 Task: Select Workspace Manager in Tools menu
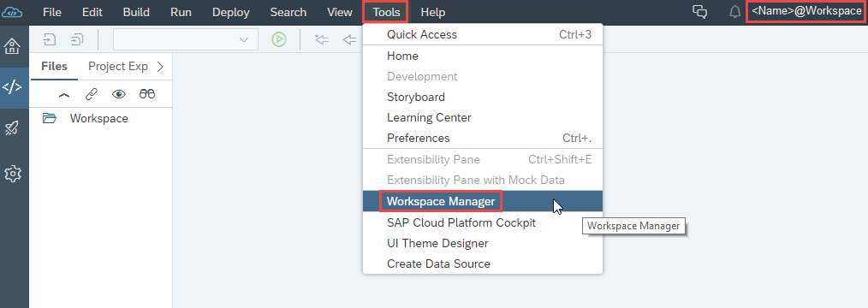(x=482, y=201)
